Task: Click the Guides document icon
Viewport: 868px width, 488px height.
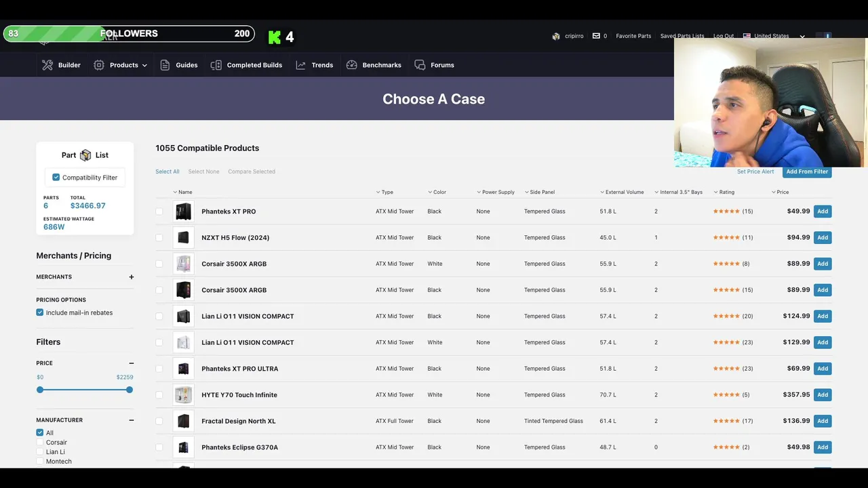Action: tap(165, 65)
